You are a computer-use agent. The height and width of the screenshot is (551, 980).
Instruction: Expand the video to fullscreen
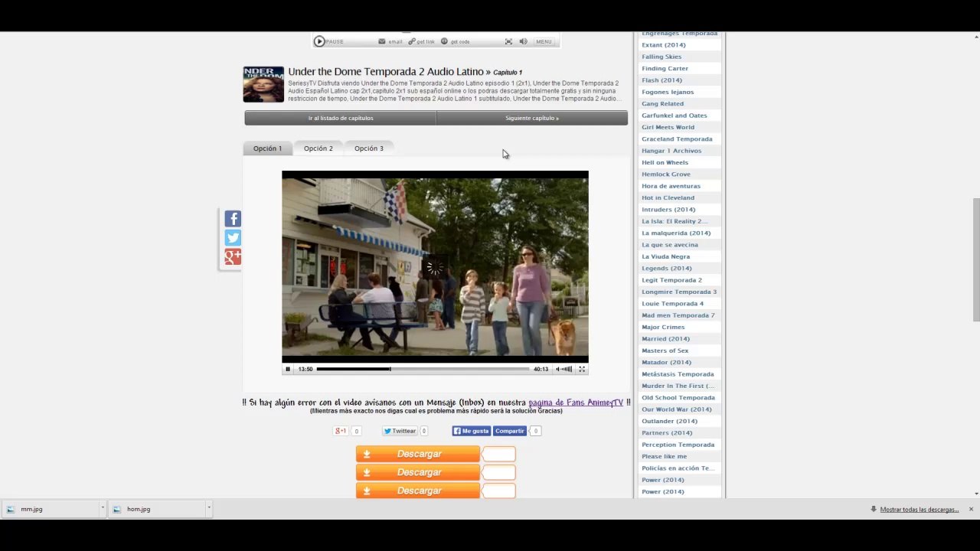(x=582, y=369)
